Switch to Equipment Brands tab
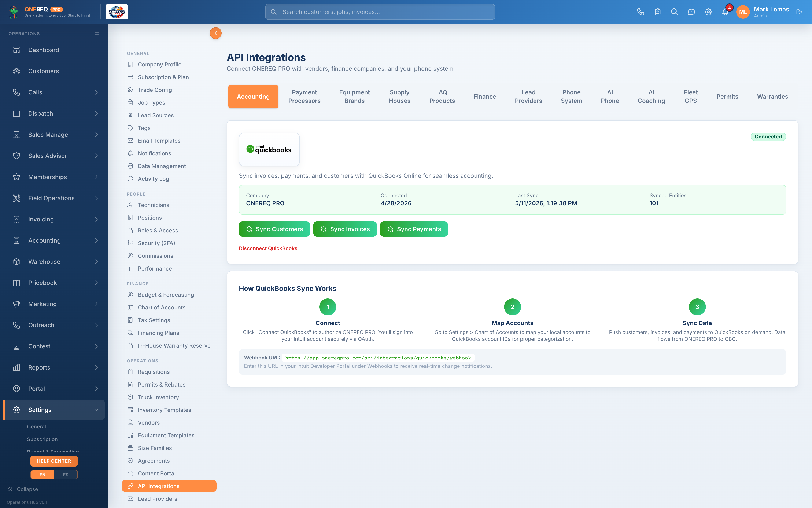 point(354,97)
